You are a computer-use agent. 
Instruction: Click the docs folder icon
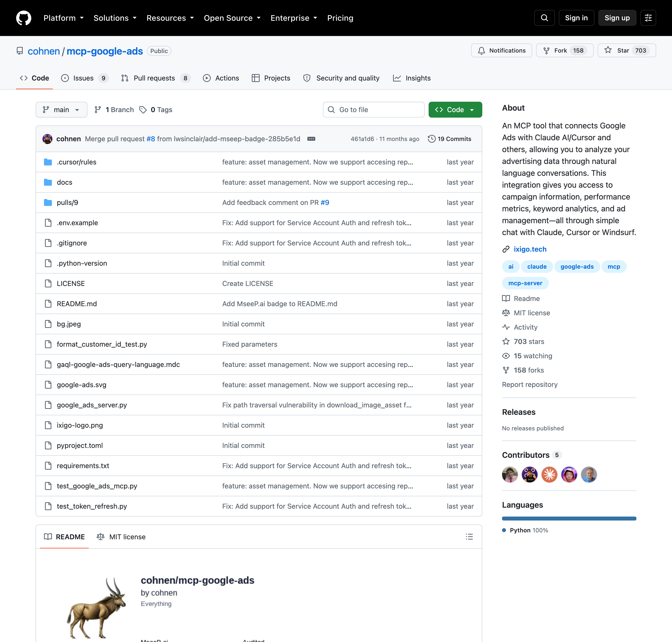click(48, 182)
